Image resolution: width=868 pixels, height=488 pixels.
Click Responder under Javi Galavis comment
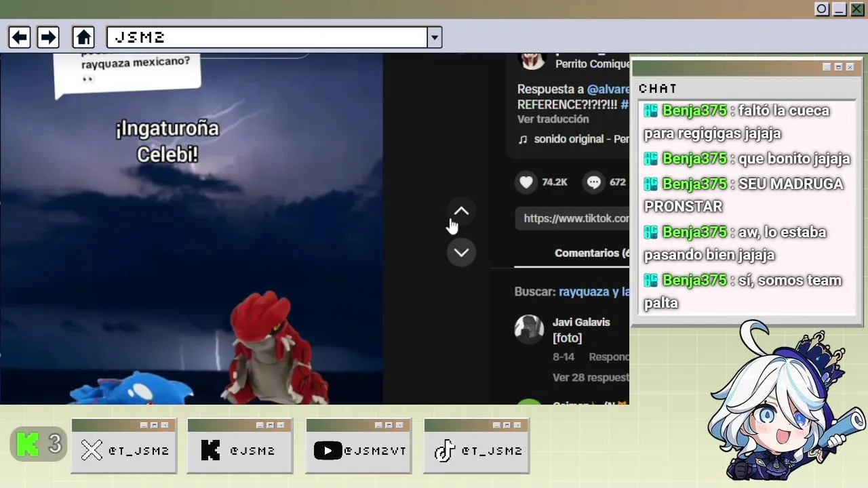(x=609, y=357)
